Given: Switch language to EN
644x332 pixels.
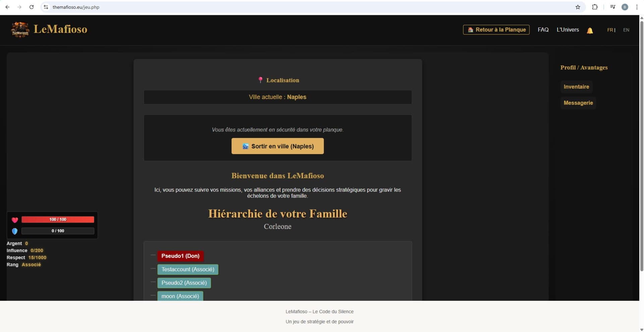Looking at the screenshot, I should click(x=626, y=30).
